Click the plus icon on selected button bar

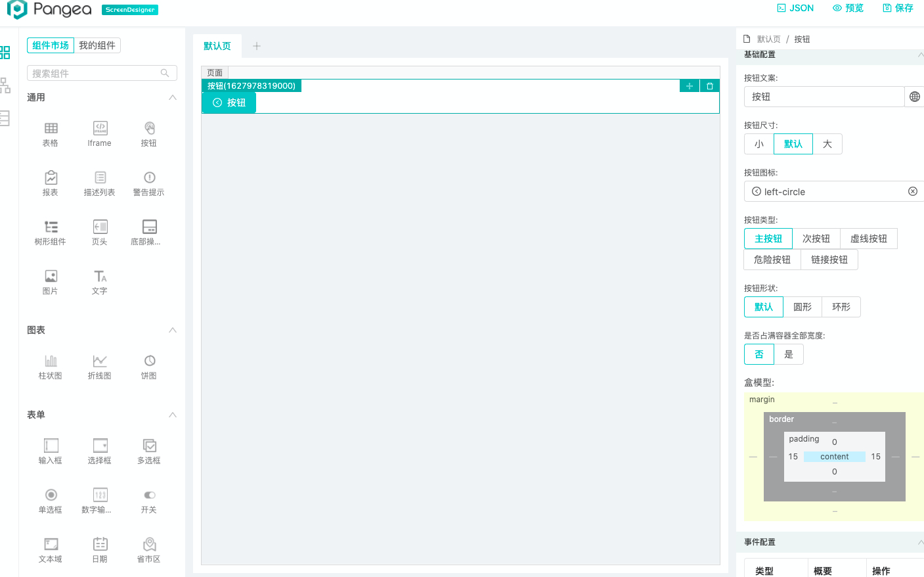[689, 86]
